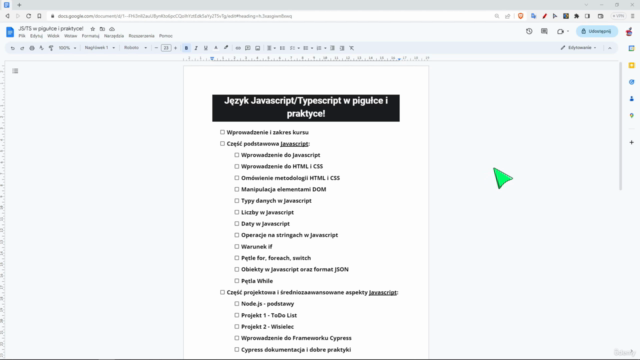Viewport: 640px width, 360px height.
Task: Toggle Italic formatting
Action: pos(196,48)
